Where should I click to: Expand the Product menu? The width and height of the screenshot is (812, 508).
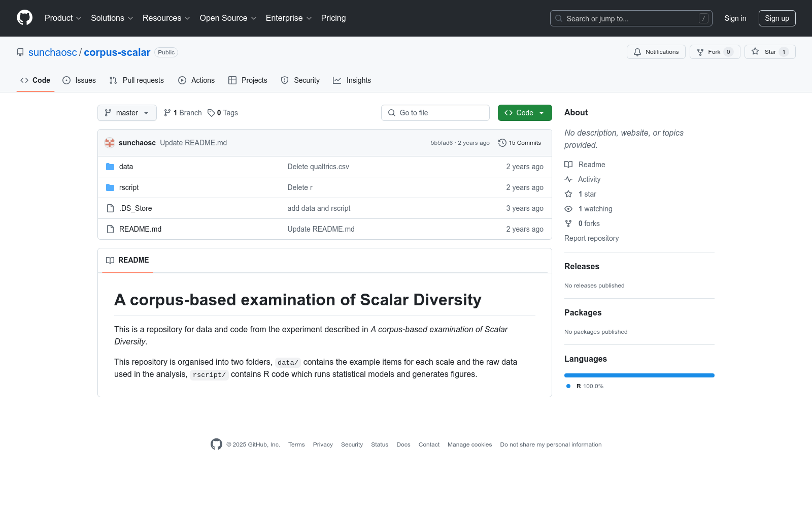tap(63, 18)
